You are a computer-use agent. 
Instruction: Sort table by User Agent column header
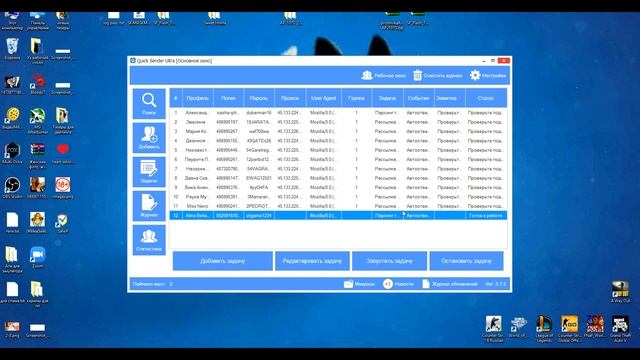click(x=323, y=98)
